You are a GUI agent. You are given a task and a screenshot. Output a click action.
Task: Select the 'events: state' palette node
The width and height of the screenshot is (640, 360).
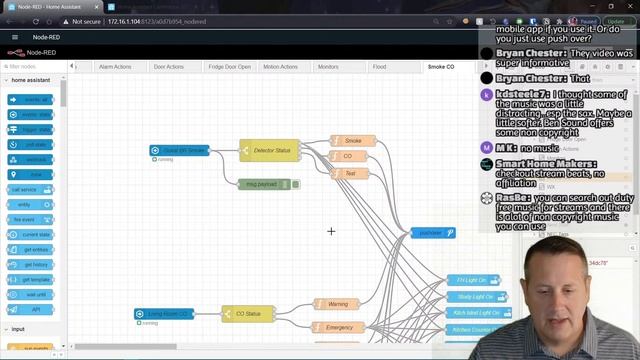point(31,115)
